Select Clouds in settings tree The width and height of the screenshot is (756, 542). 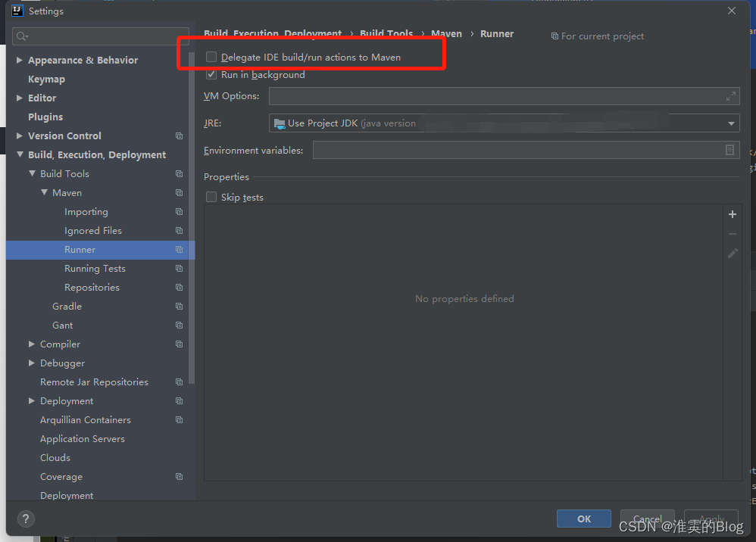[x=55, y=458]
